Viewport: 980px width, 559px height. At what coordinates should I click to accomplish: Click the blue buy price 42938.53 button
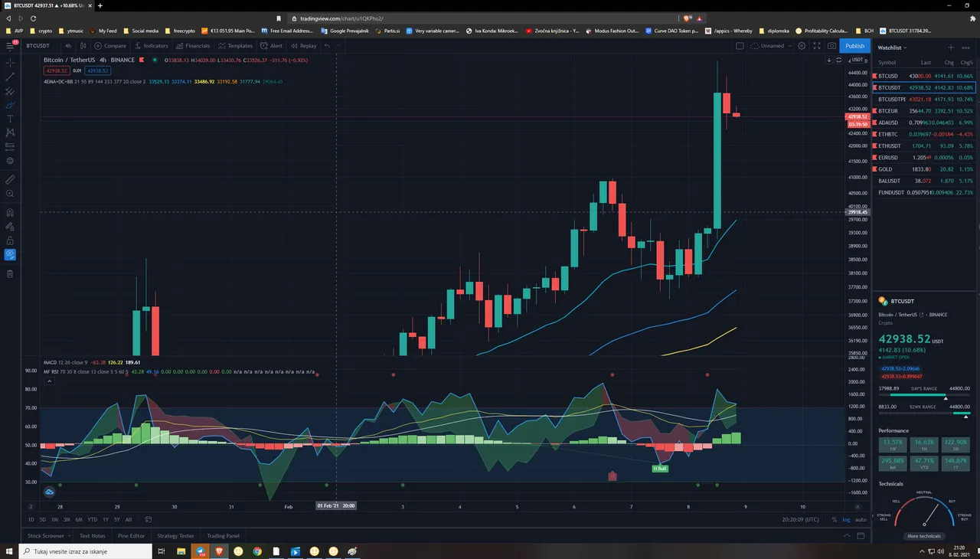pos(96,70)
